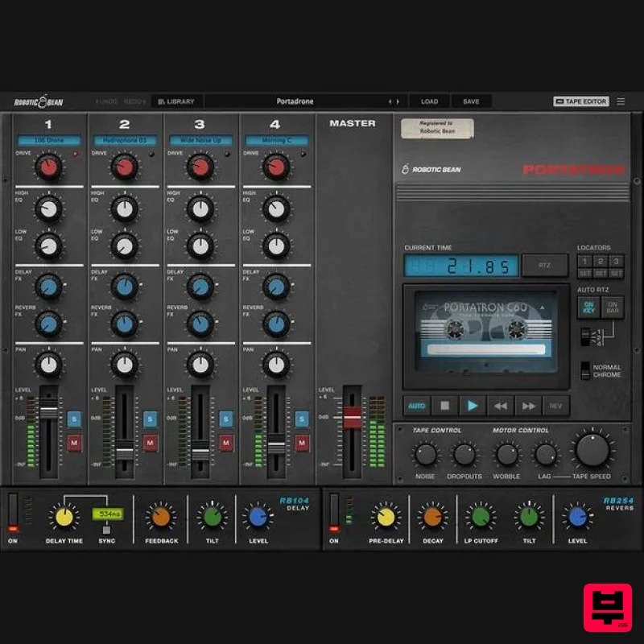The height and width of the screenshot is (644, 644).
Task: Solo channel 3 with its S button
Action: (x=225, y=419)
